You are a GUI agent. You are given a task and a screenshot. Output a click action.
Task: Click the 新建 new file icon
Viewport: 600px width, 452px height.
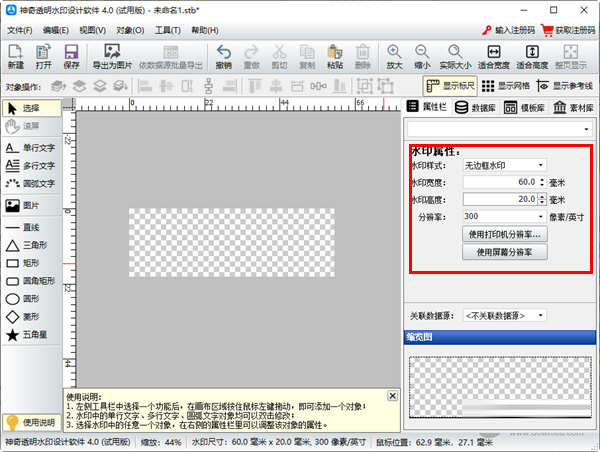[15, 56]
